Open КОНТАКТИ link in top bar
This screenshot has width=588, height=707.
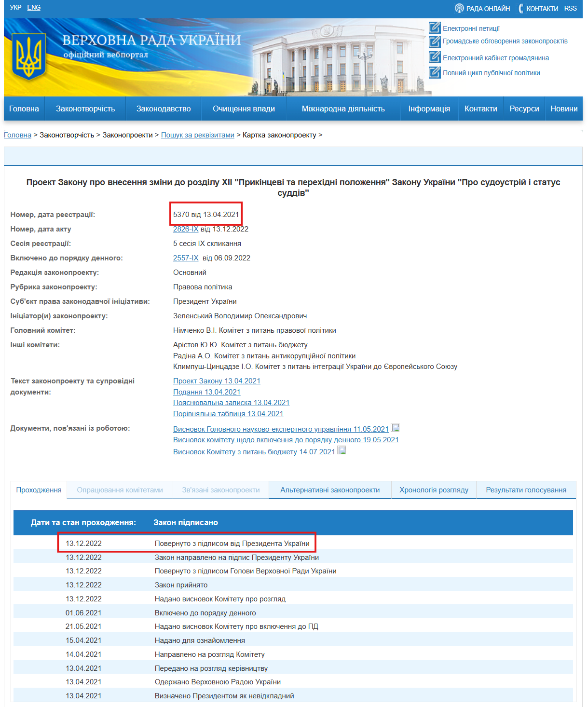click(x=542, y=9)
